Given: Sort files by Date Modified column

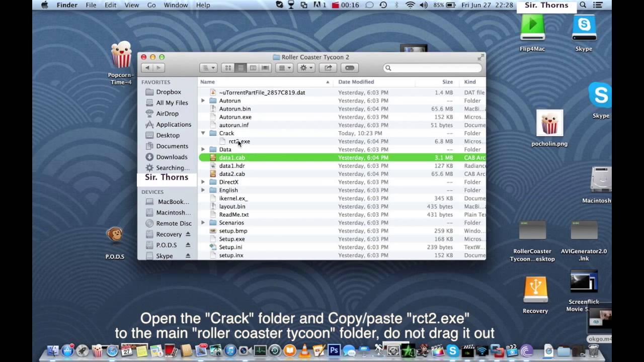Looking at the screenshot, I should 356,82.
